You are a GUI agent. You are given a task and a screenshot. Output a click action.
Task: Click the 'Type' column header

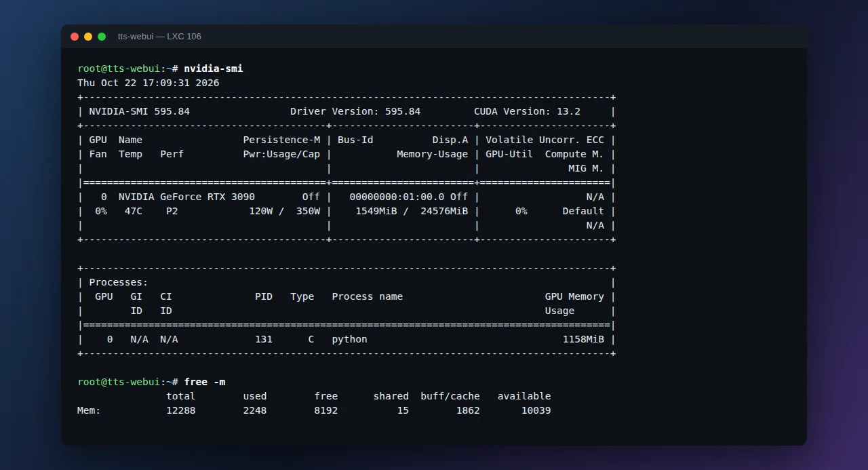pyautogui.click(x=302, y=296)
